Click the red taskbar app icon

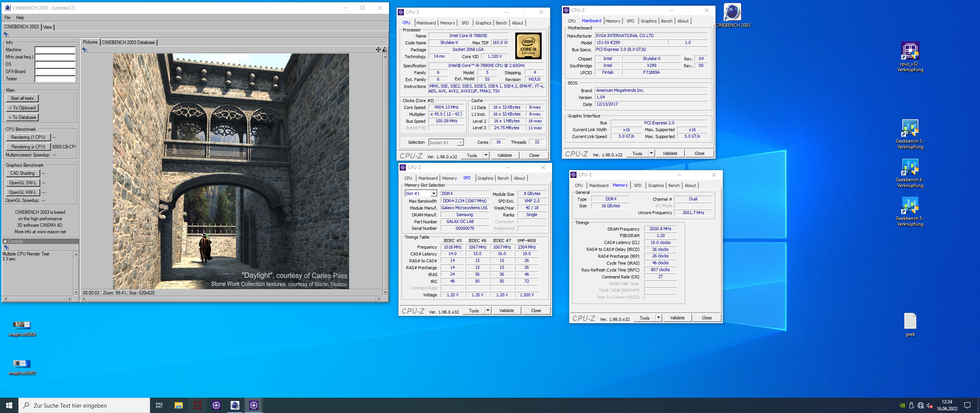(197, 405)
